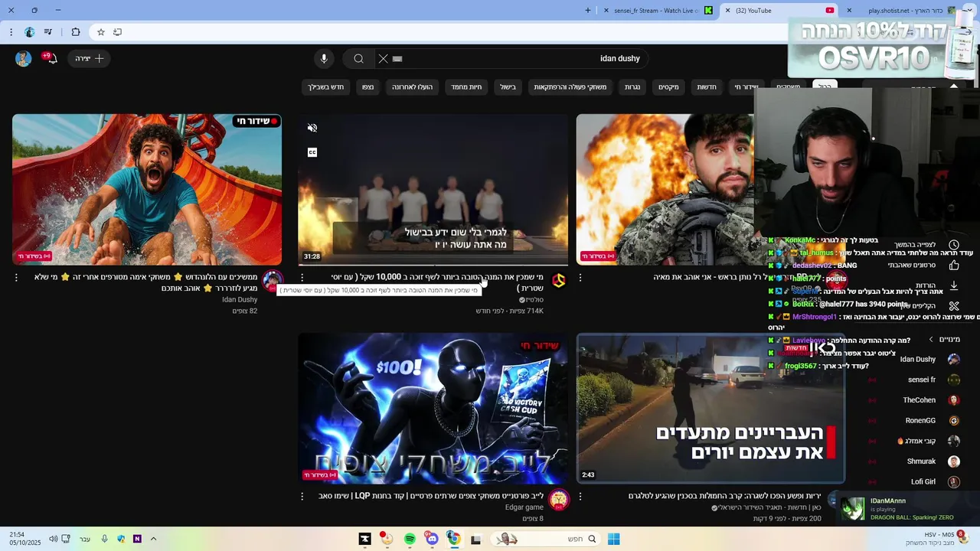
Task: Click the YouTube voice search microphone
Action: [x=324, y=59]
